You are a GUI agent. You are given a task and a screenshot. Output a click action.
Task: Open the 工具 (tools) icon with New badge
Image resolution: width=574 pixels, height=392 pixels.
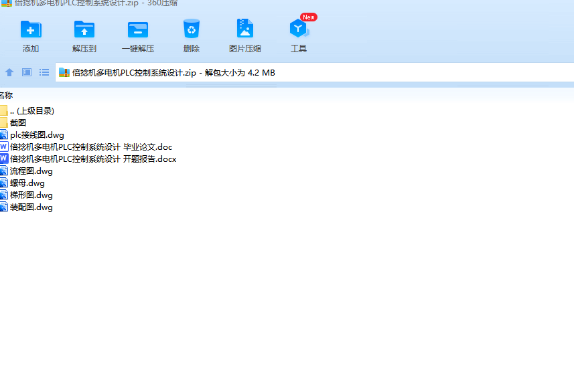pyautogui.click(x=299, y=29)
